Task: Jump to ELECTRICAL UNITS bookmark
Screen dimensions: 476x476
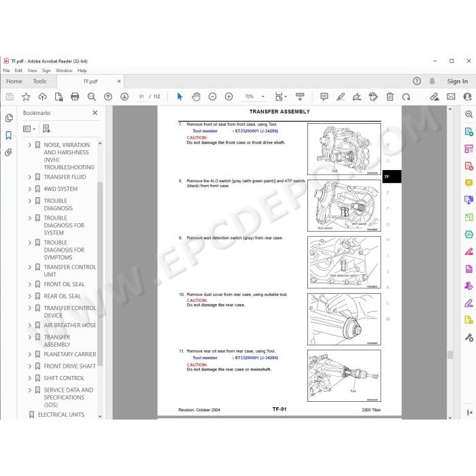Action: tap(61, 414)
